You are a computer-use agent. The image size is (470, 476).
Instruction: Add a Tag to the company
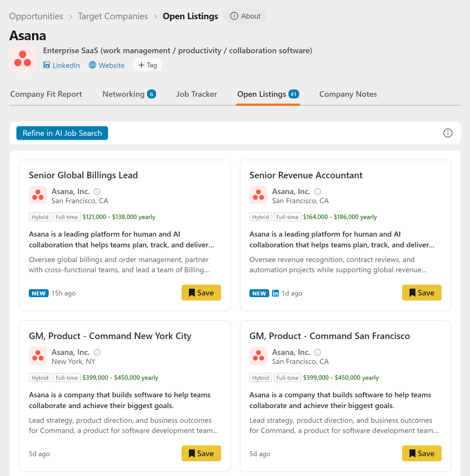(148, 65)
